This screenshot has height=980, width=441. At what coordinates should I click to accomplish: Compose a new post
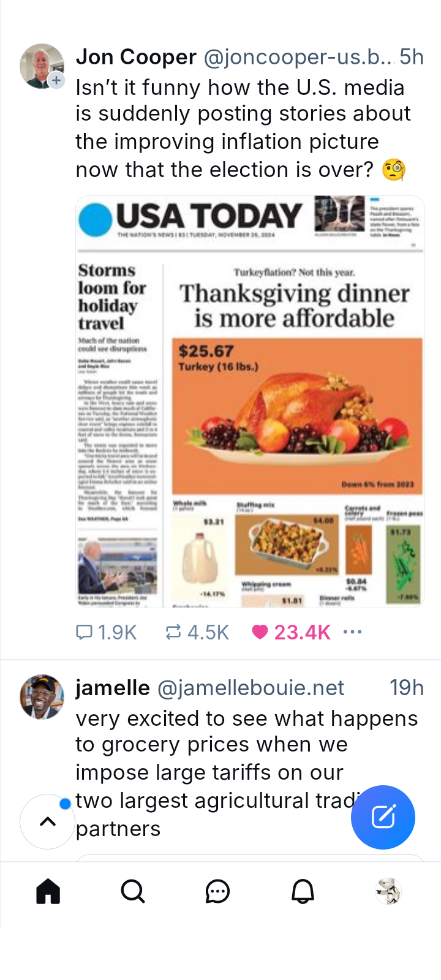[x=383, y=817]
